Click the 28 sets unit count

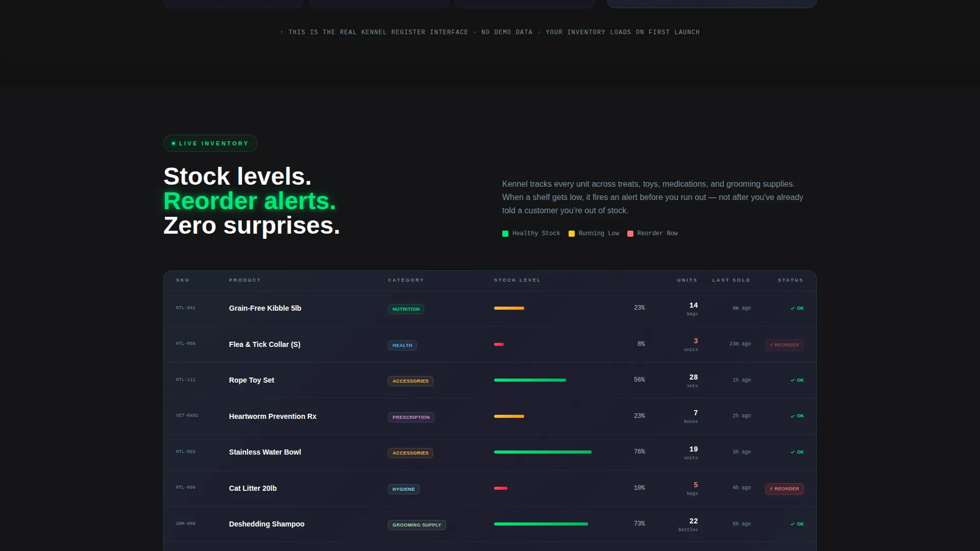click(x=693, y=381)
